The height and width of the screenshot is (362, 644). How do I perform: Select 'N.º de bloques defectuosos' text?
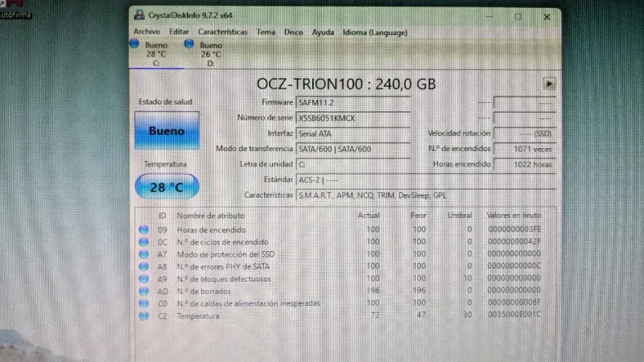pos(224,279)
